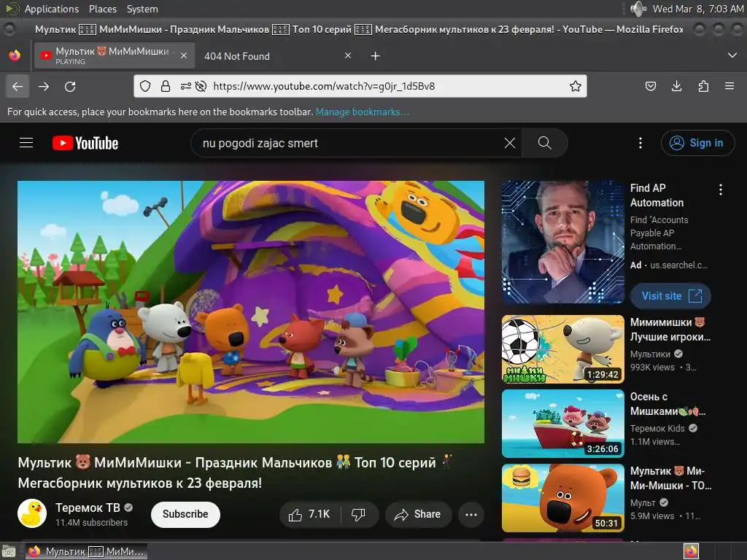Screen dimensions: 747x560
Task: Go to YouTube home via logo
Action: point(85,143)
